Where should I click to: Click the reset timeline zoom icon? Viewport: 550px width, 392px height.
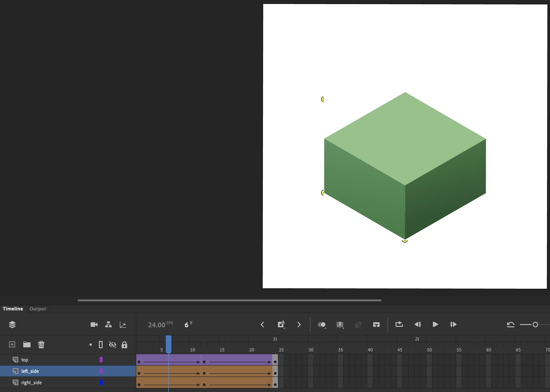pyautogui.click(x=510, y=325)
